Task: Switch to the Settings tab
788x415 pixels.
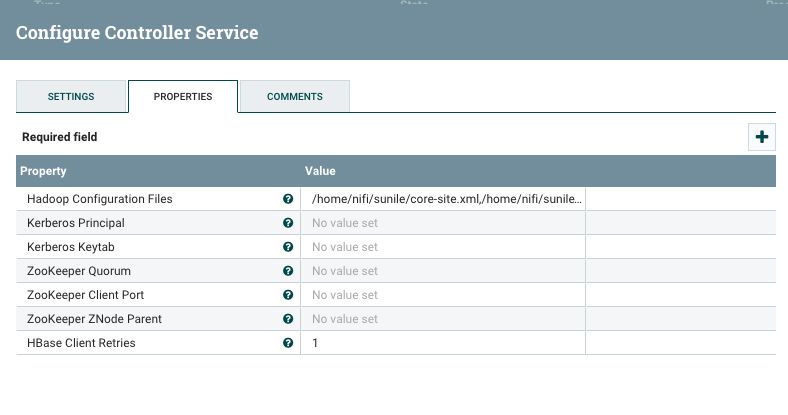Action: click(71, 97)
